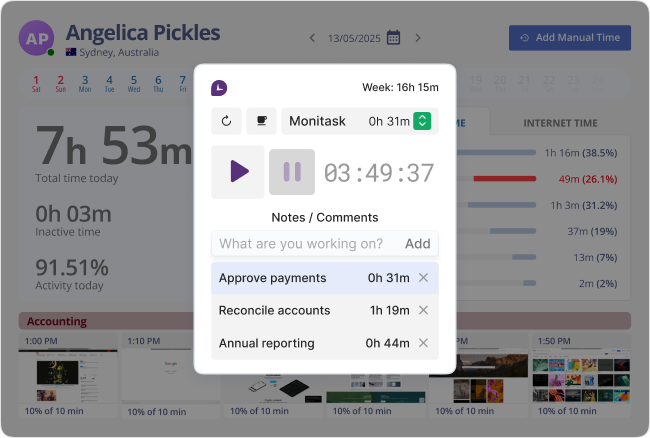Click the 13/05/2025 date field
The height and width of the screenshot is (438, 650).
click(354, 38)
